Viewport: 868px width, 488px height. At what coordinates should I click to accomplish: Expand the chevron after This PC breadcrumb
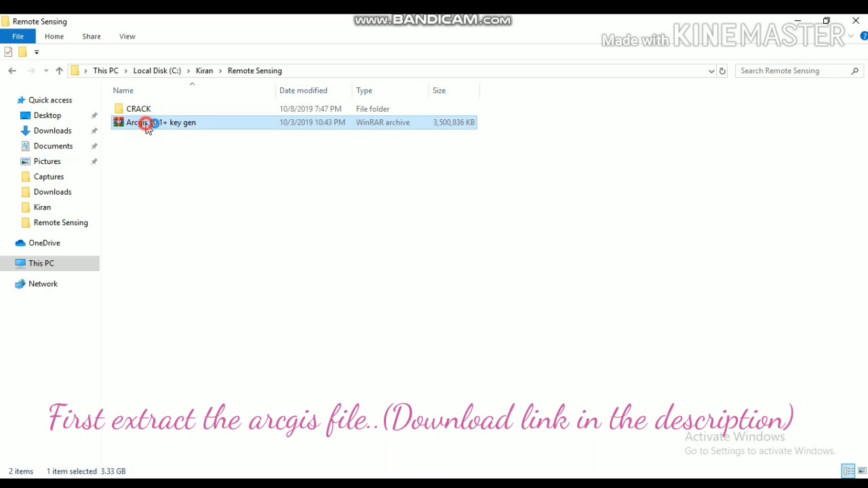tap(126, 70)
